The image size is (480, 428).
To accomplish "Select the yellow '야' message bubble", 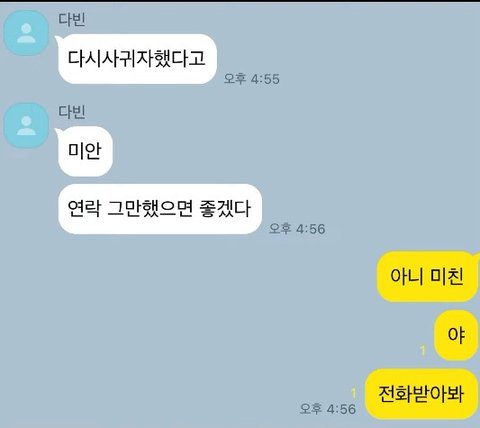I will [456, 335].
